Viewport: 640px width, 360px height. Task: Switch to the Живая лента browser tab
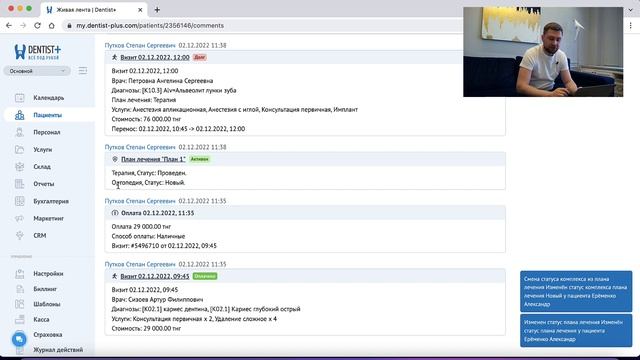pyautogui.click(x=94, y=10)
